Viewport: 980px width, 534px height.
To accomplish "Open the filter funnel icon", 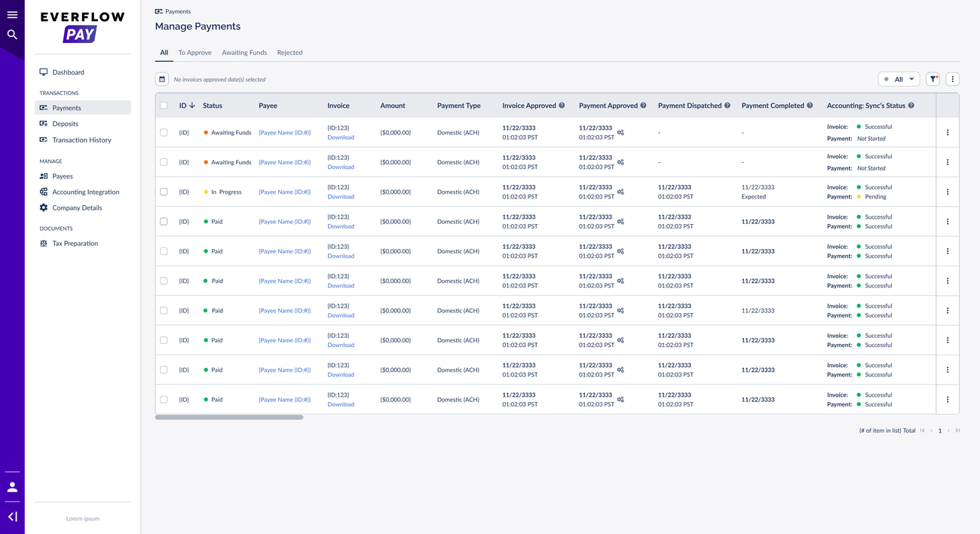I will coord(933,79).
